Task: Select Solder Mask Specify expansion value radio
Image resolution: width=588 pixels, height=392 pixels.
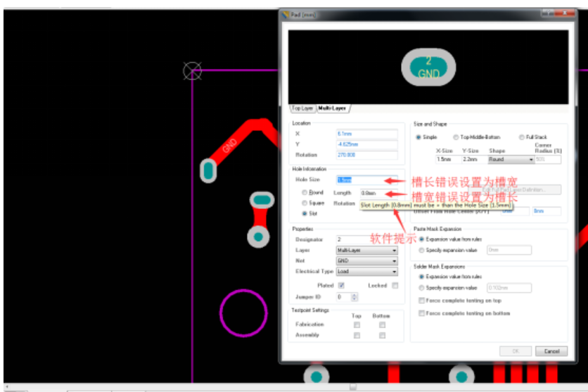Action: 421,288
